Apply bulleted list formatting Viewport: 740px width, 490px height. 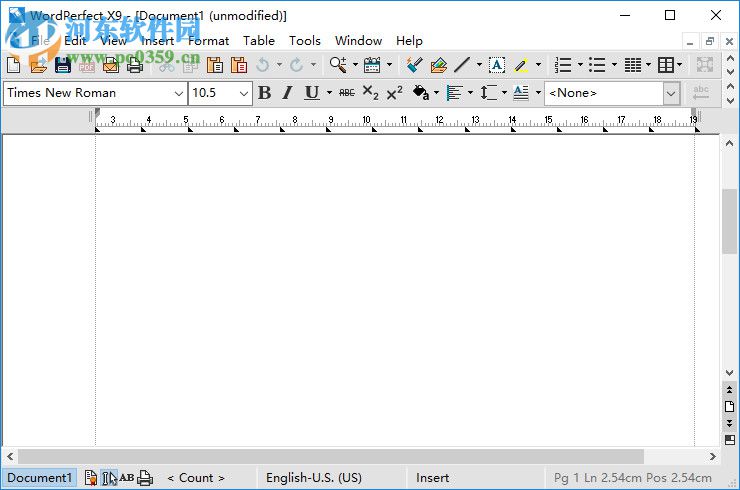[x=597, y=65]
